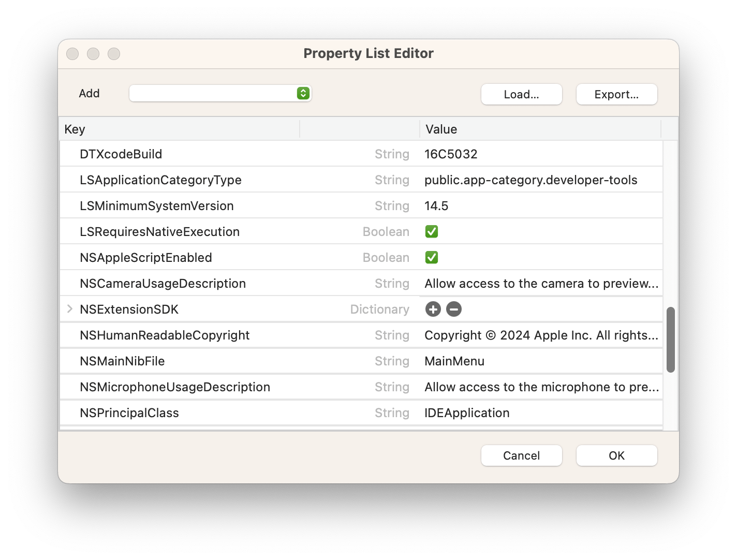Click the Export... button

click(616, 94)
